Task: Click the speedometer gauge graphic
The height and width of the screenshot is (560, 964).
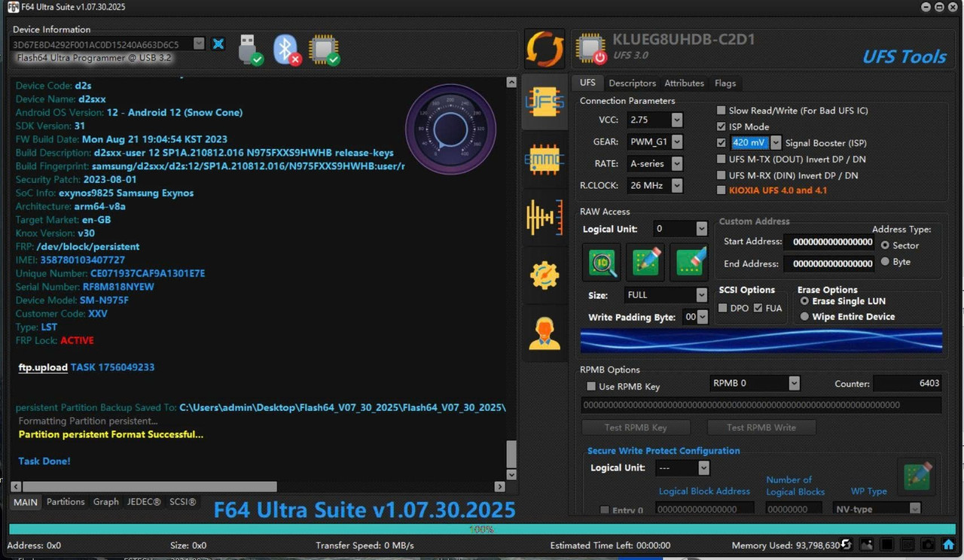Action: 450,129
